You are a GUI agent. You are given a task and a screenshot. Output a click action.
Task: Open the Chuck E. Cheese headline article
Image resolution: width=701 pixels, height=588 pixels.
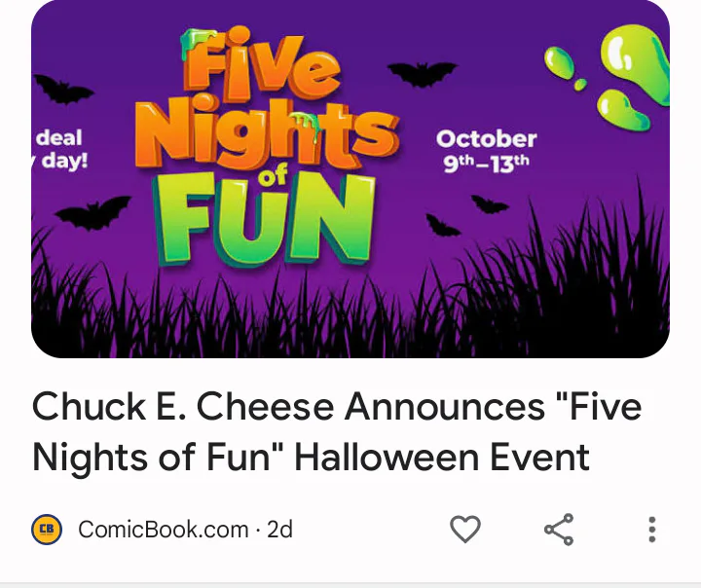coord(337,431)
